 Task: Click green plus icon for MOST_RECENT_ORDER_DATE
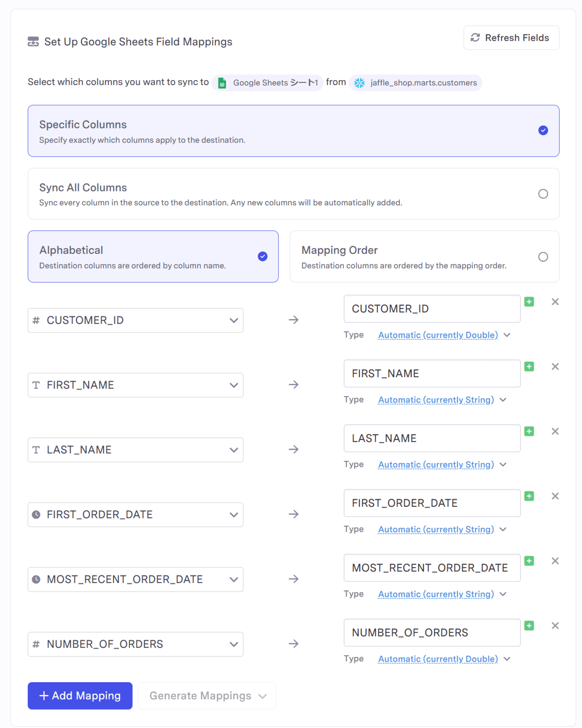coord(529,561)
